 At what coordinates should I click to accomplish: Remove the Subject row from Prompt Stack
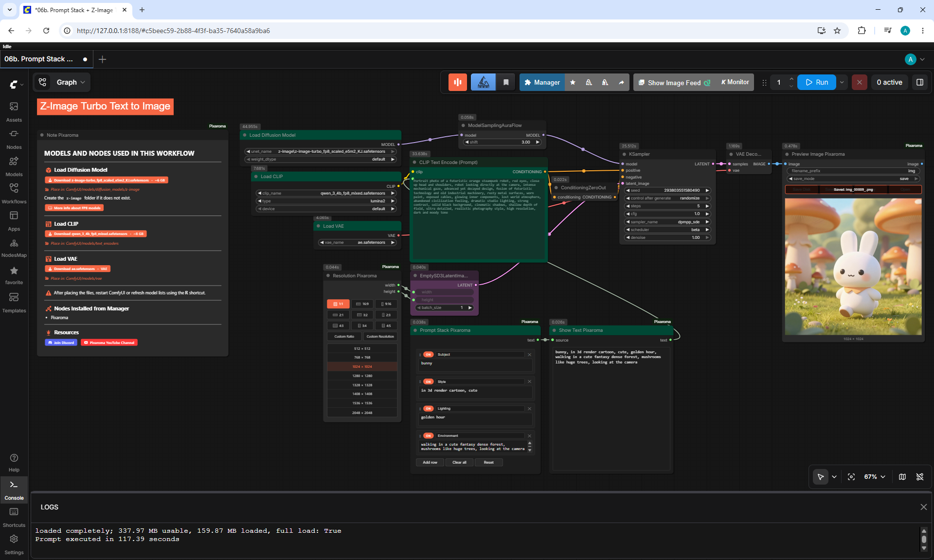[x=529, y=355]
